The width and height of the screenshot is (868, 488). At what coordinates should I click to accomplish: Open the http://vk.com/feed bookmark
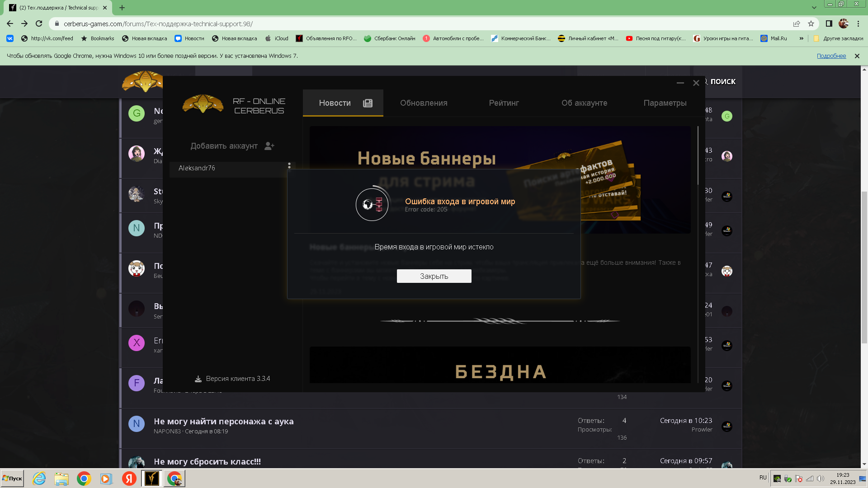(x=47, y=38)
